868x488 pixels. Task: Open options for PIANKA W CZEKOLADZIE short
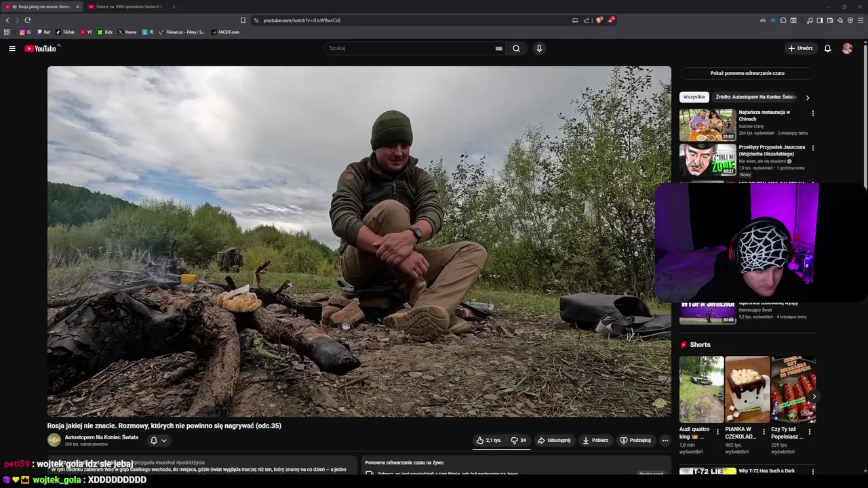point(764,432)
